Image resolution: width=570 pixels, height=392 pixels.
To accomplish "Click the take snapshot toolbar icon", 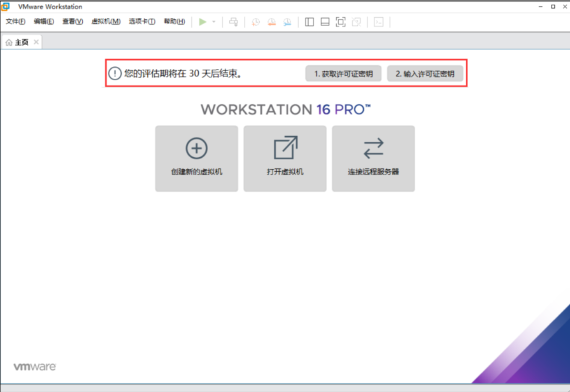I will pyautogui.click(x=255, y=22).
